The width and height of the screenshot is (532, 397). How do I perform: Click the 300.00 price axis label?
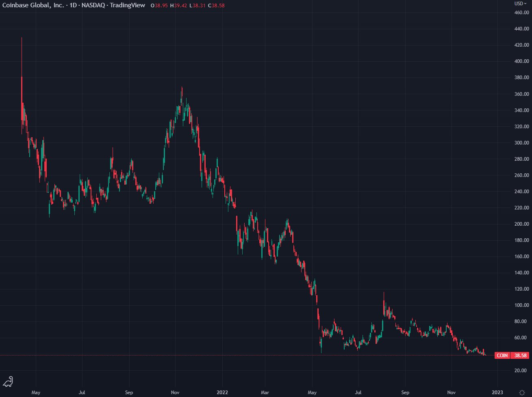(521, 143)
